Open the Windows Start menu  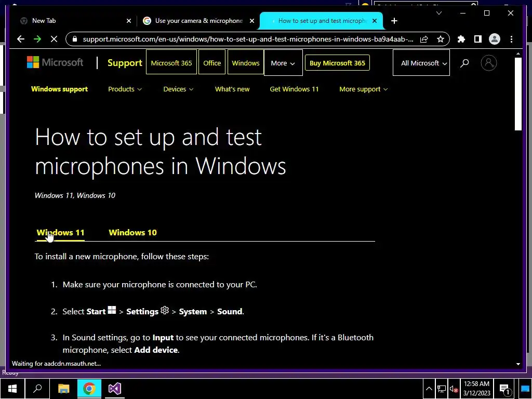[12, 389]
